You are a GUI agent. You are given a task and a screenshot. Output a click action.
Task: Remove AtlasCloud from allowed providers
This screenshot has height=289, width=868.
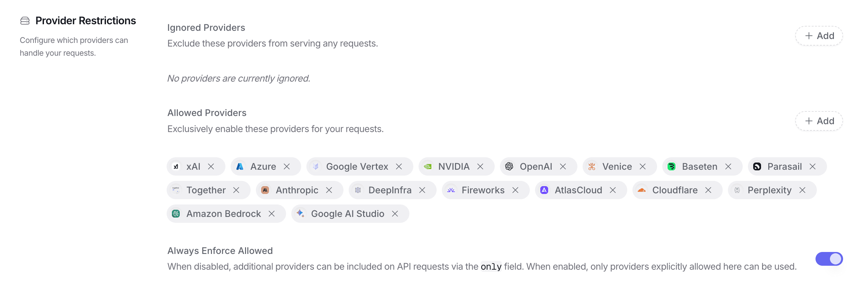pyautogui.click(x=613, y=190)
